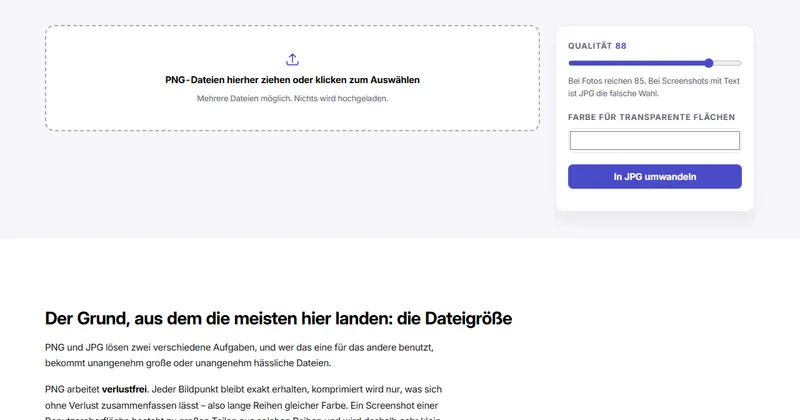This screenshot has width=800, height=420.
Task: Click 'PNG-Dateien hierher ziehen' drop zone heading
Action: (292, 80)
